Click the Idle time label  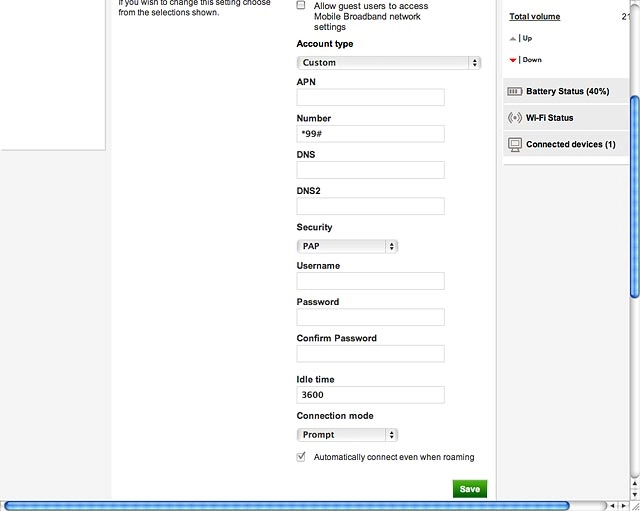316,380
